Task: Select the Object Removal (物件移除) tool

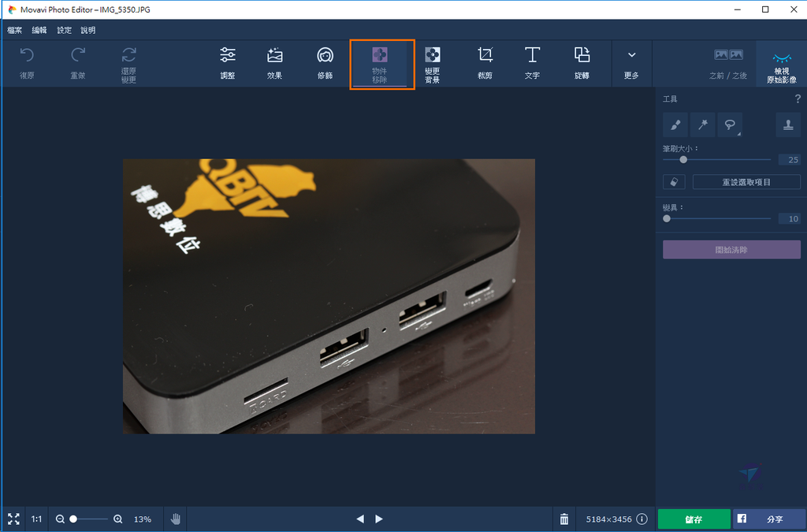Action: (380, 65)
